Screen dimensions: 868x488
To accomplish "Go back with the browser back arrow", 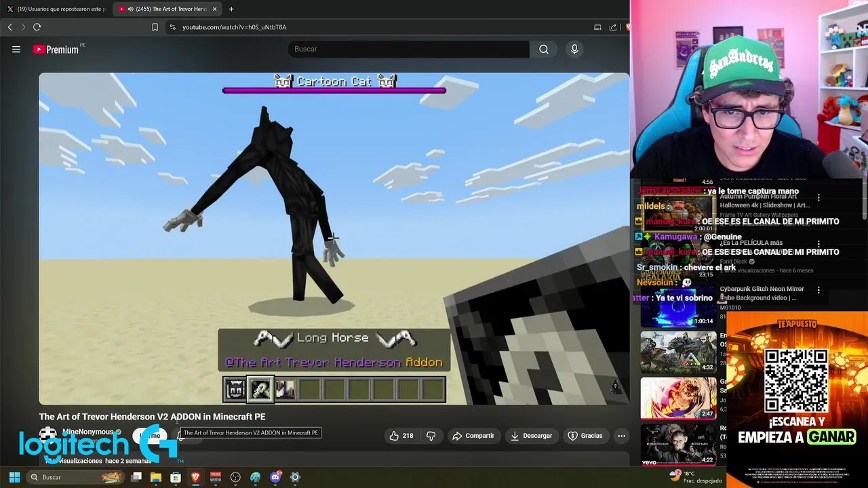I will (9, 27).
